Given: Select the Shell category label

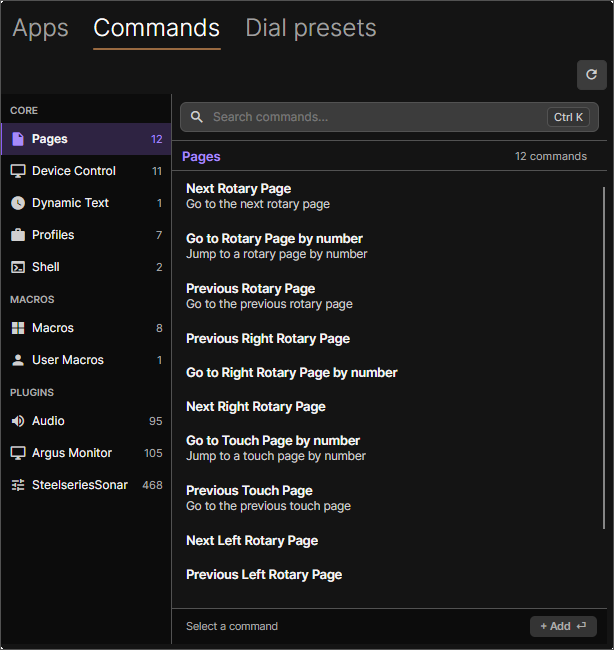Looking at the screenshot, I should pos(46,267).
